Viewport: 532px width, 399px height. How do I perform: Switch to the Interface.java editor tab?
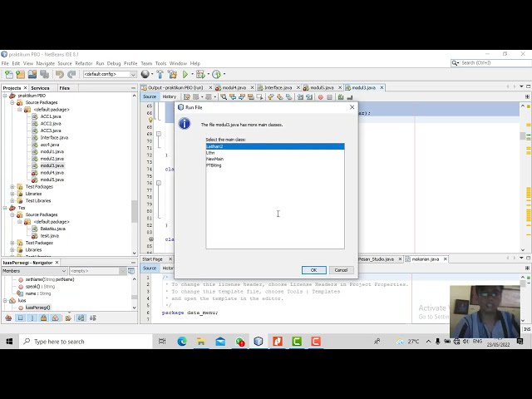[278, 87]
